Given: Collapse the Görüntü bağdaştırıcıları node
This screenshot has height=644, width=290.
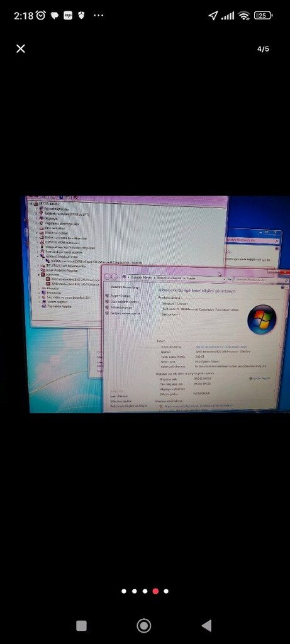Looking at the screenshot, I should point(38,257).
